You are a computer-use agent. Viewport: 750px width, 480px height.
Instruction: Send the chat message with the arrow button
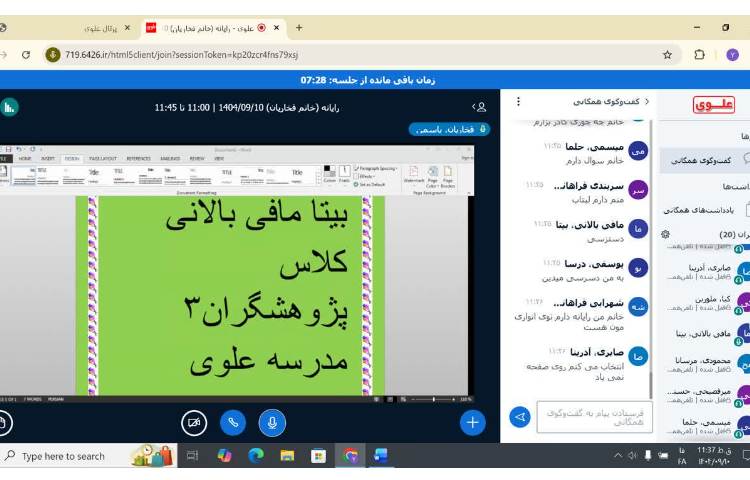pos(520,417)
